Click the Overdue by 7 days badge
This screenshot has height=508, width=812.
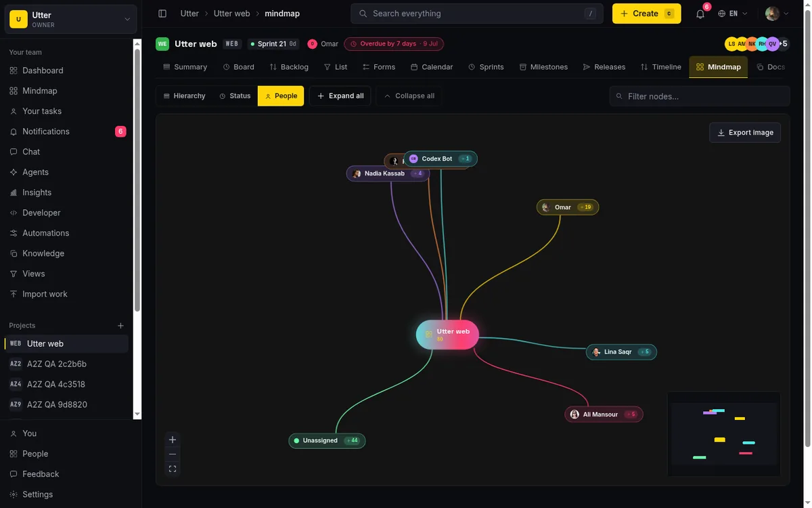[394, 44]
